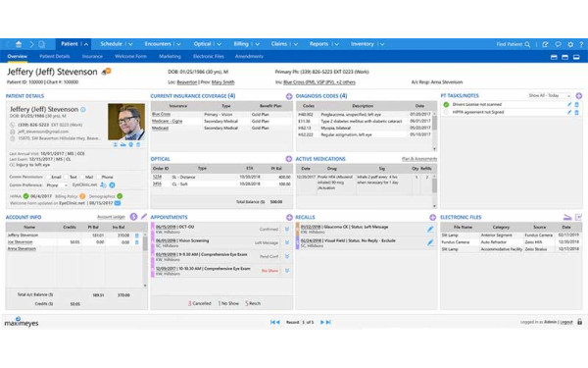Switch to the Insurance sub-tab
This screenshot has width=588, height=368.
(x=92, y=56)
